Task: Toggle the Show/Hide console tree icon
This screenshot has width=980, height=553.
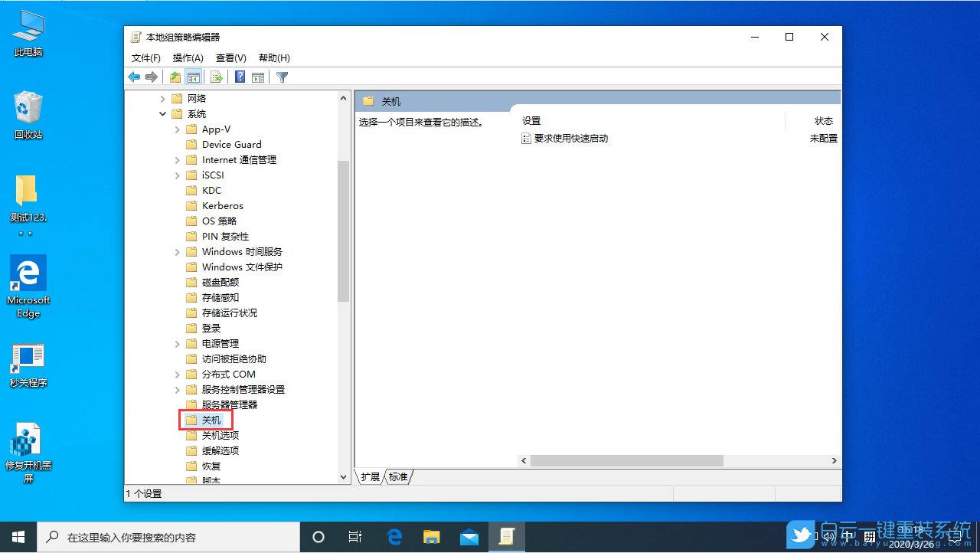Action: pyautogui.click(x=193, y=77)
